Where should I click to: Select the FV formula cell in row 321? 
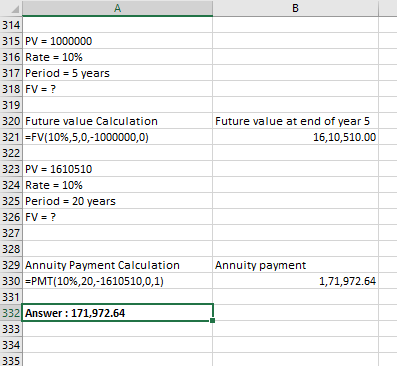pos(117,137)
